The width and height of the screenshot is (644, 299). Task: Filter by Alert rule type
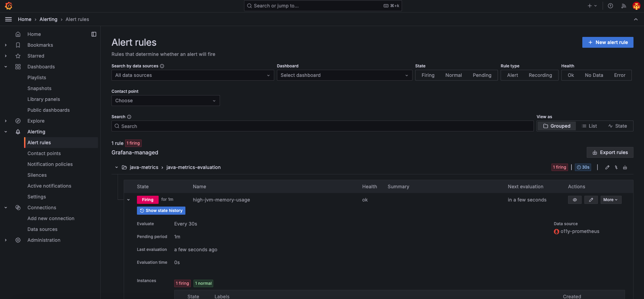(x=512, y=75)
